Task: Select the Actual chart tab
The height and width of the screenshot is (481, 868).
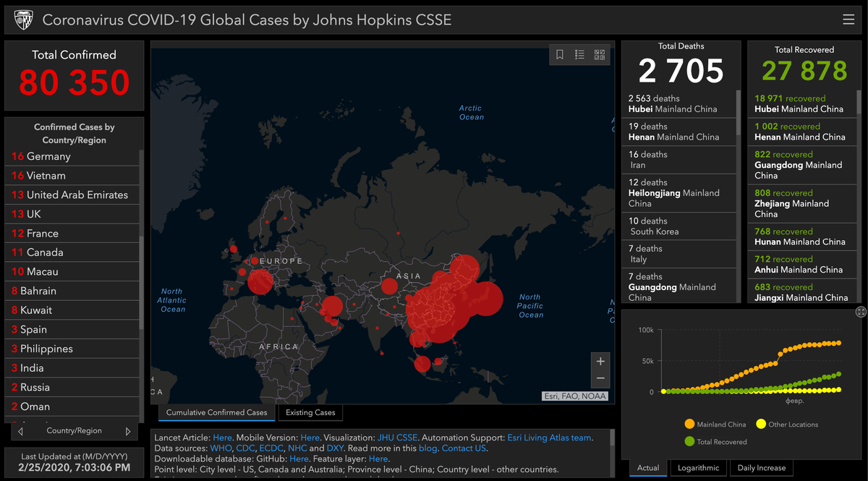Action: [648, 468]
